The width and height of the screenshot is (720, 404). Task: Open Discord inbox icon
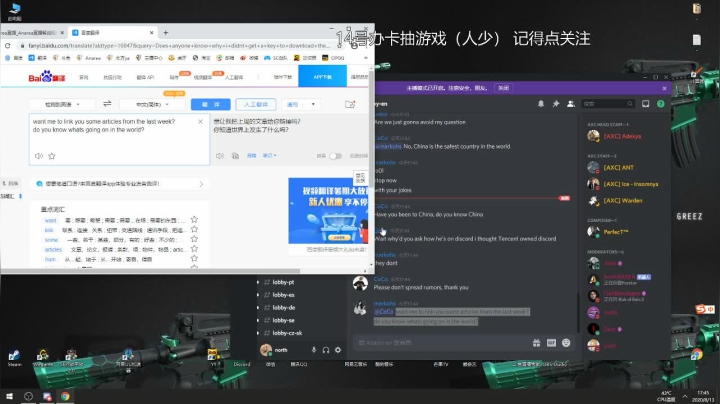pyautogui.click(x=646, y=104)
